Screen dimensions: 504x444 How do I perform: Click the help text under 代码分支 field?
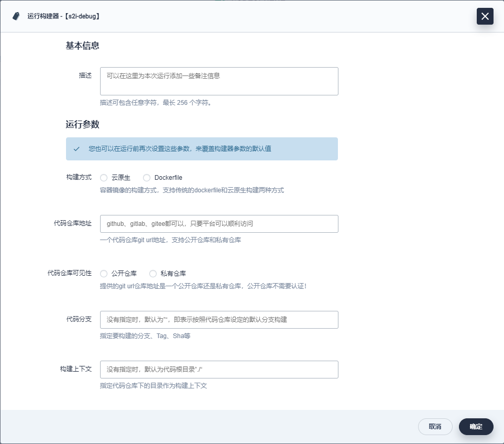(x=145, y=336)
